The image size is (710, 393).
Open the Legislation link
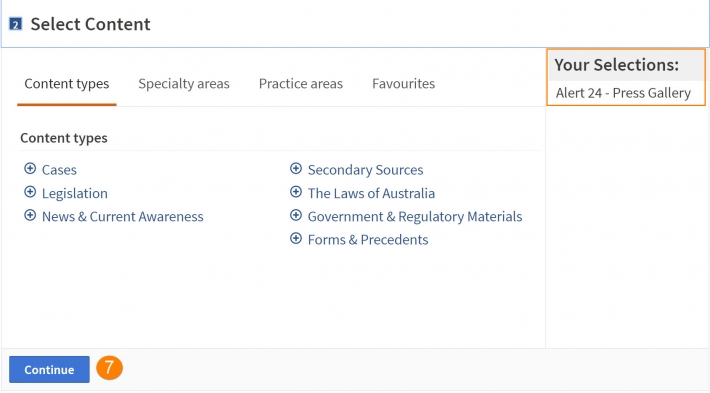[x=75, y=193]
